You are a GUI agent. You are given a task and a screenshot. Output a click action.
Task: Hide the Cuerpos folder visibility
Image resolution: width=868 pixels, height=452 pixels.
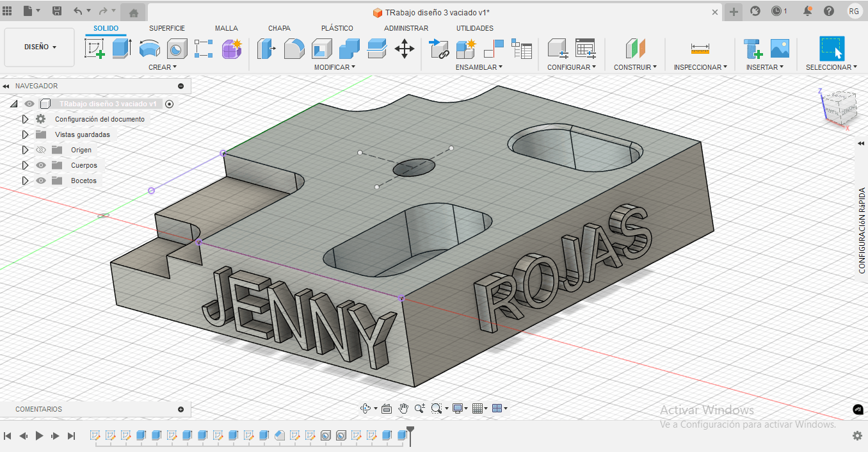(41, 165)
